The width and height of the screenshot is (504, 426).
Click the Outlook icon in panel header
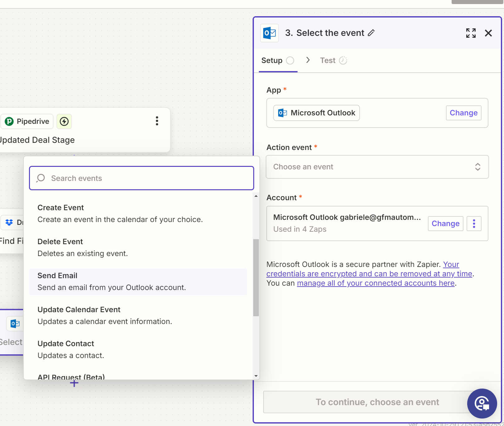pos(269,33)
